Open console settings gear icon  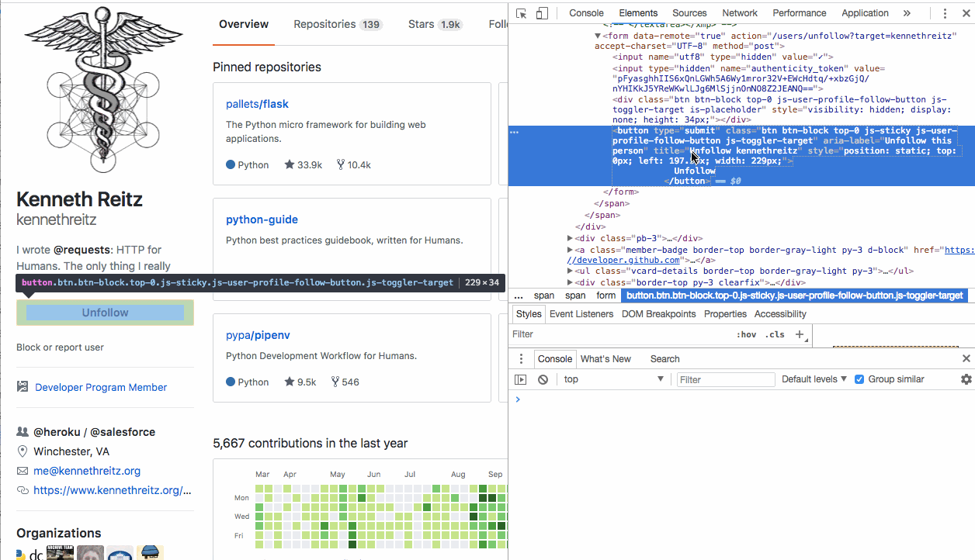(966, 379)
